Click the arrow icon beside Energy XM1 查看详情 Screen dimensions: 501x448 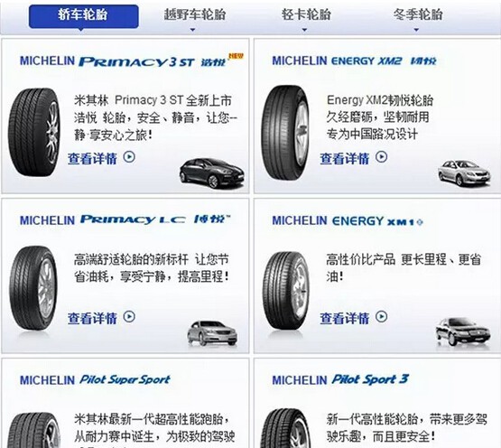coord(382,316)
